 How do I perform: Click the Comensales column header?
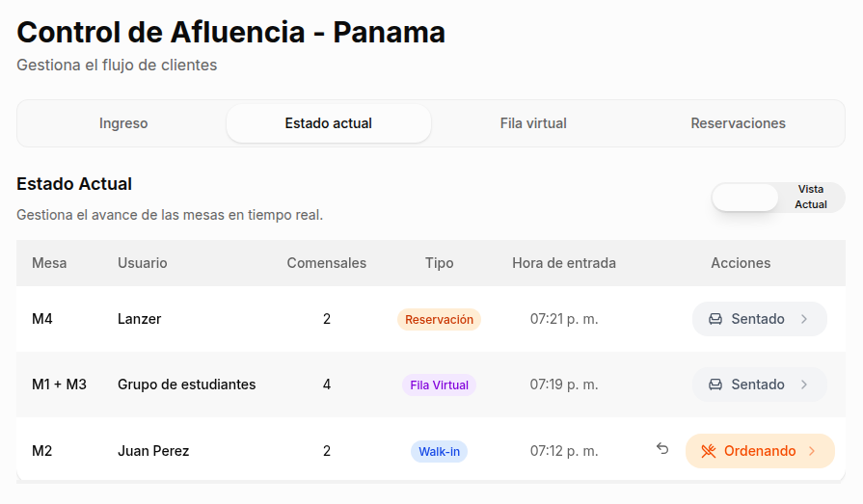[327, 263]
